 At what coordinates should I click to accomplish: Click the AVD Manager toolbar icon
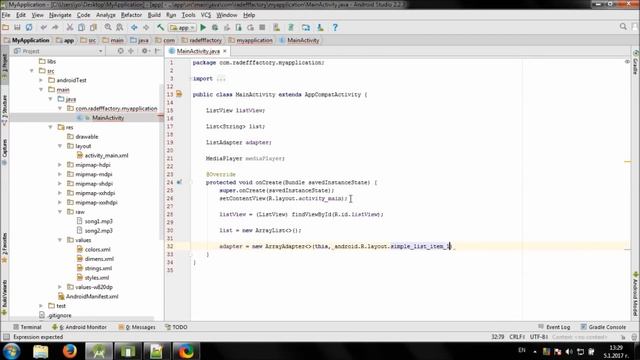277,27
